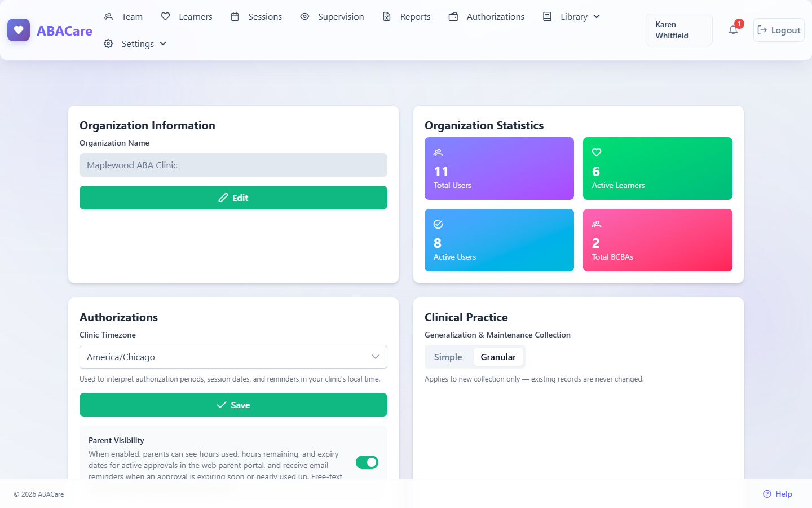Click the Active Users stat card

pyautogui.click(x=499, y=240)
